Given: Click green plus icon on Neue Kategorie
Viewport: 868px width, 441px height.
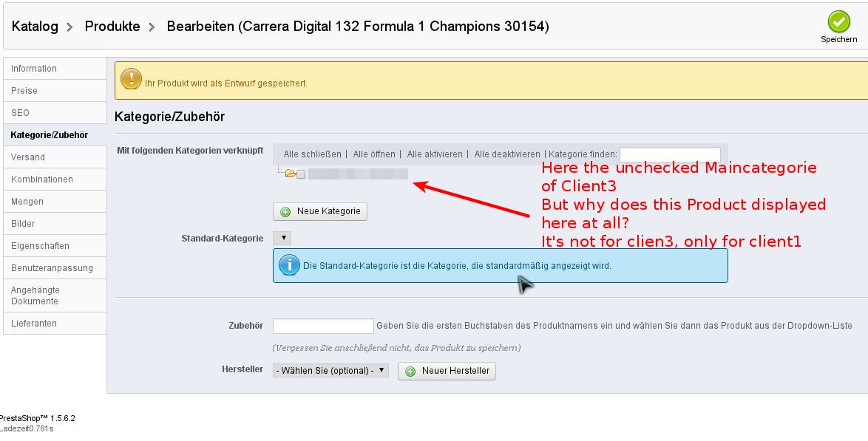Looking at the screenshot, I should (285, 212).
